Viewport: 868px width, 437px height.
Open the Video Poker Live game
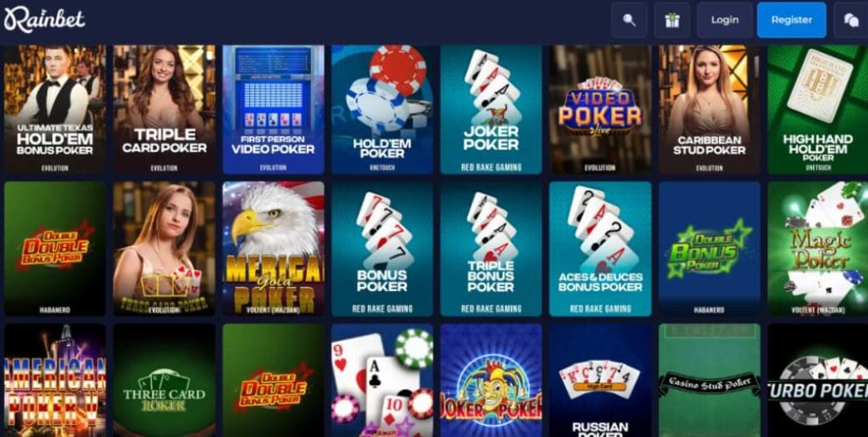coord(600,109)
